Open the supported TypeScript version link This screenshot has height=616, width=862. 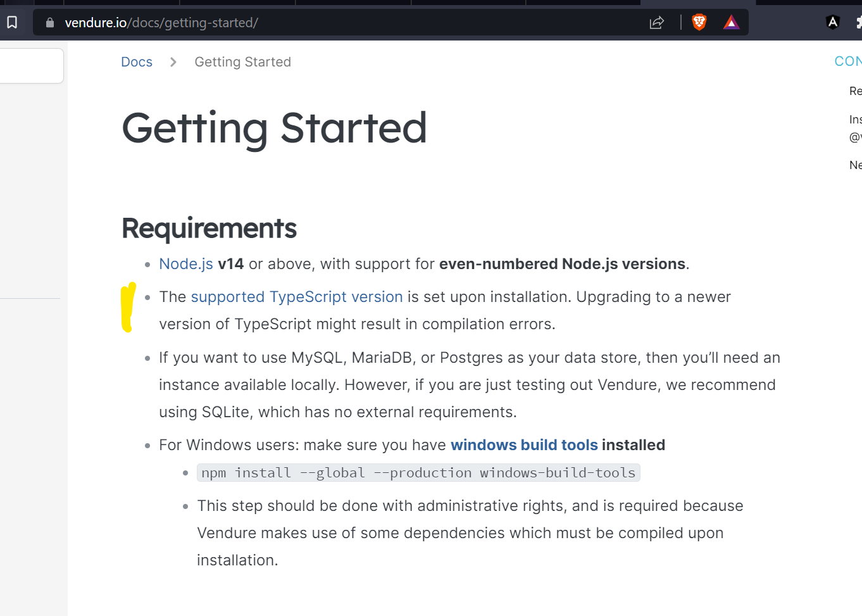[x=297, y=296]
